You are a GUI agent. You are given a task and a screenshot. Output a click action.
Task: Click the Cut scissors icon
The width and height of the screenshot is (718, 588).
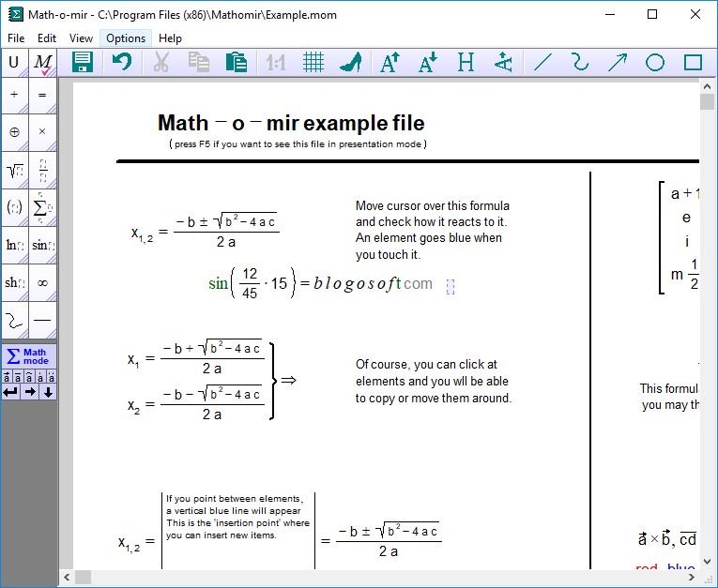coord(160,62)
